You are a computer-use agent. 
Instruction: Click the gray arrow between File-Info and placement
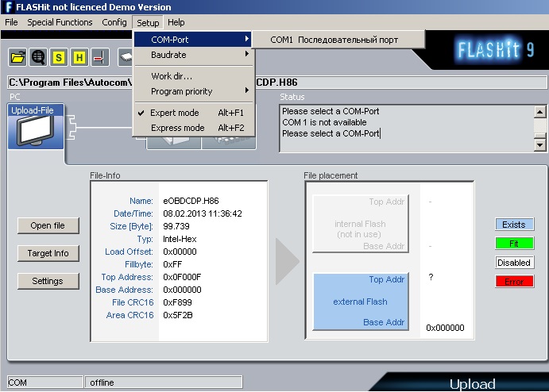coord(287,261)
